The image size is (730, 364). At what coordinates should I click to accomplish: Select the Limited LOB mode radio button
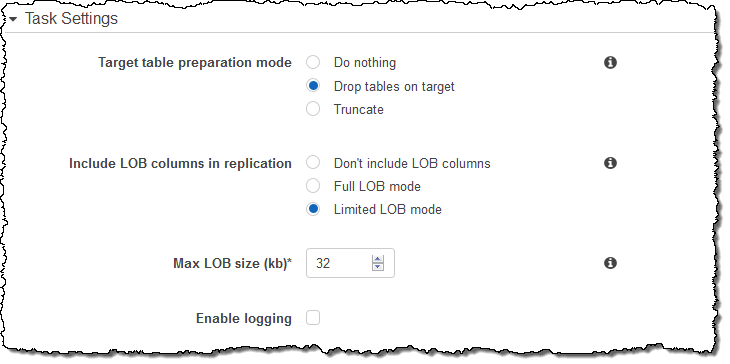(313, 209)
